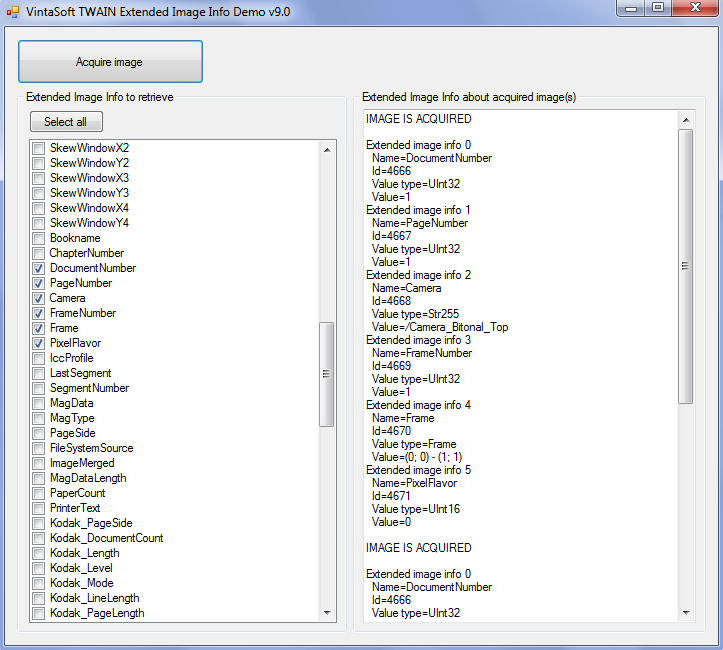
Task: Click the 'Value=/Camera_Bitonal_Top' line
Action: 440,327
